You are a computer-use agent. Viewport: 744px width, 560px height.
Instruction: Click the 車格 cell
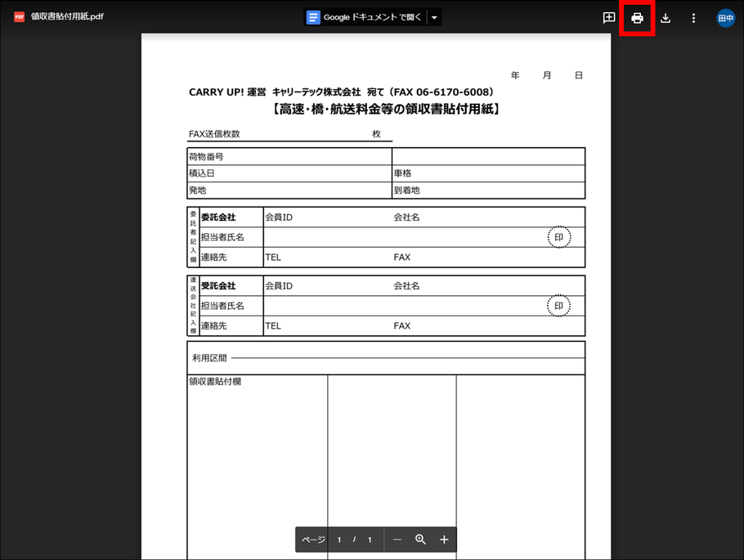click(488, 173)
